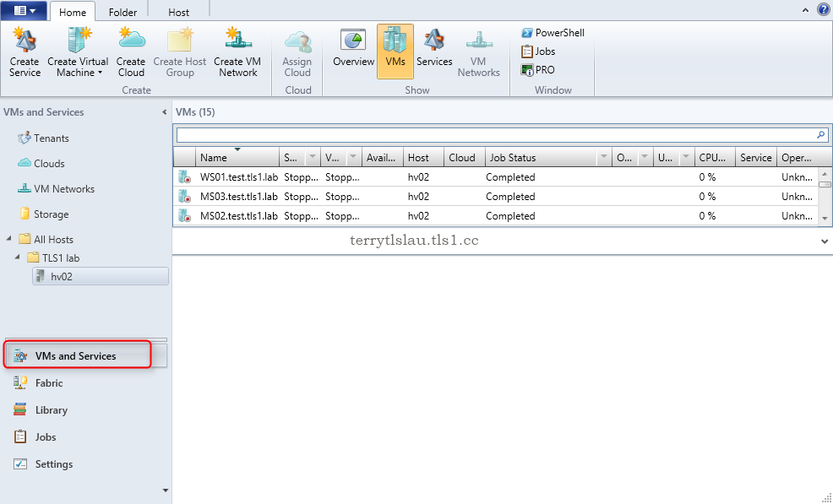This screenshot has height=504, width=833.
Task: Open the Jobs window from the ribbon
Action: coord(538,51)
